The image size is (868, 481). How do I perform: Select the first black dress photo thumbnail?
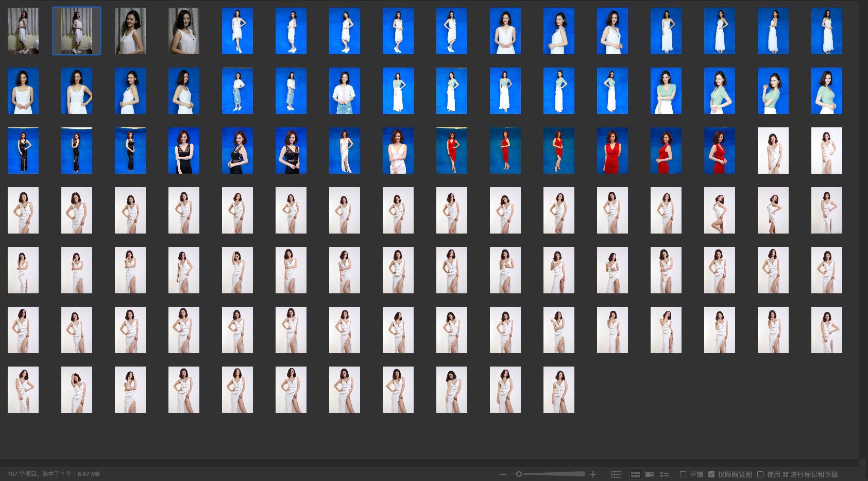[23, 151]
